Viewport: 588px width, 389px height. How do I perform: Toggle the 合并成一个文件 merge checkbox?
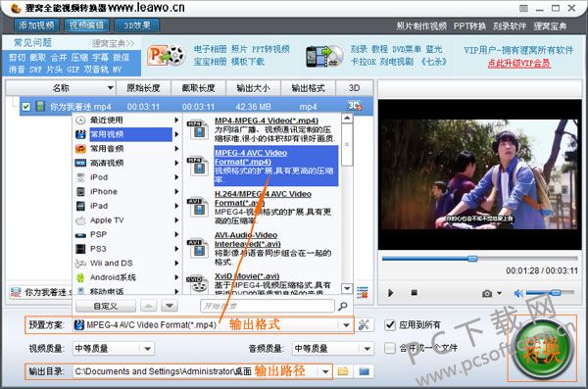(390, 348)
